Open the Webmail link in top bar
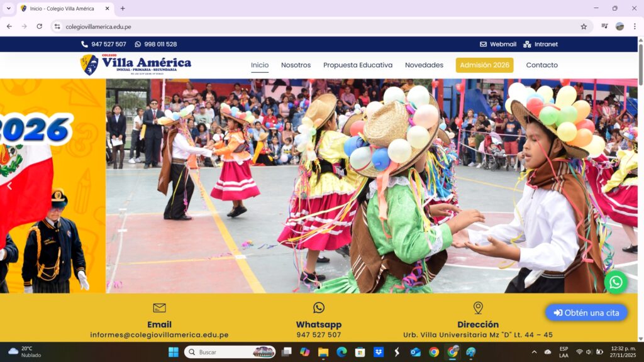The image size is (644, 362). [x=497, y=45]
